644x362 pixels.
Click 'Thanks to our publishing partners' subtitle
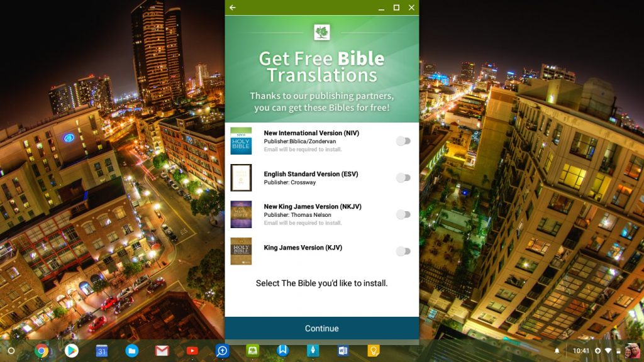tap(322, 102)
